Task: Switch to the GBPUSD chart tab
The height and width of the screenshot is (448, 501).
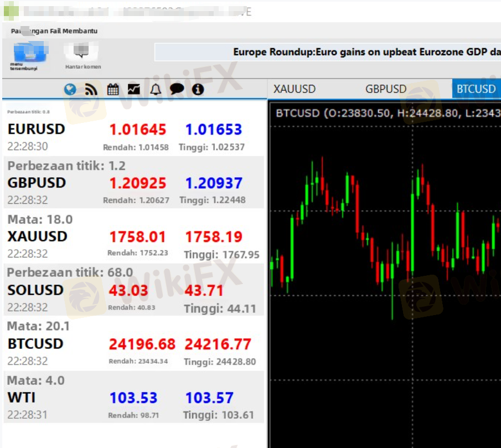Action: (x=386, y=89)
